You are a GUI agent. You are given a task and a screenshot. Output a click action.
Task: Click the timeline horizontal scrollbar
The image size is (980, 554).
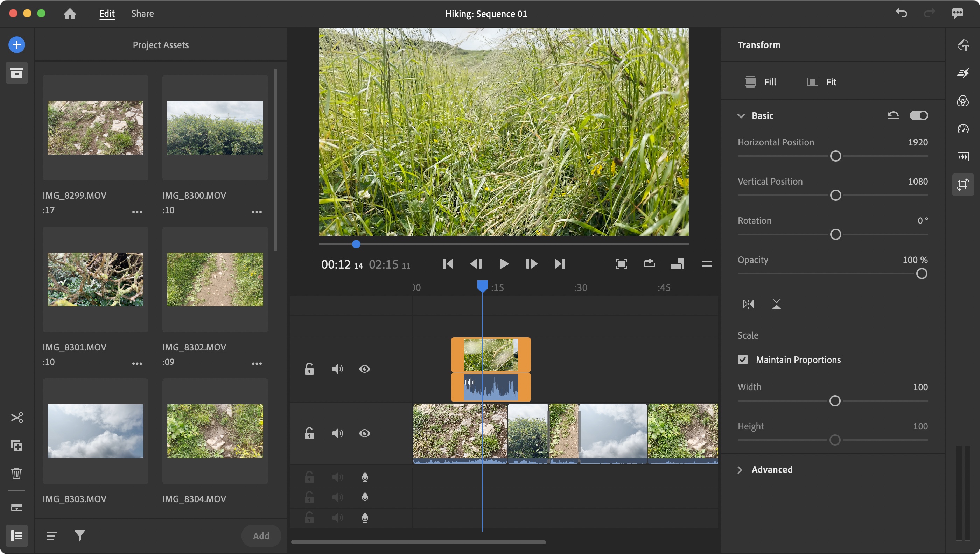click(418, 542)
